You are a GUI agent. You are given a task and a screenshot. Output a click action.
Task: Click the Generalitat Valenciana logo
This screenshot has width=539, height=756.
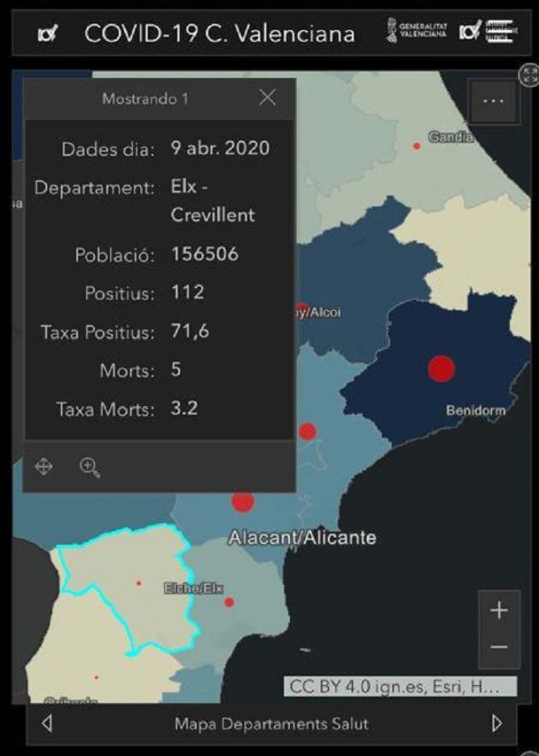coord(418,32)
